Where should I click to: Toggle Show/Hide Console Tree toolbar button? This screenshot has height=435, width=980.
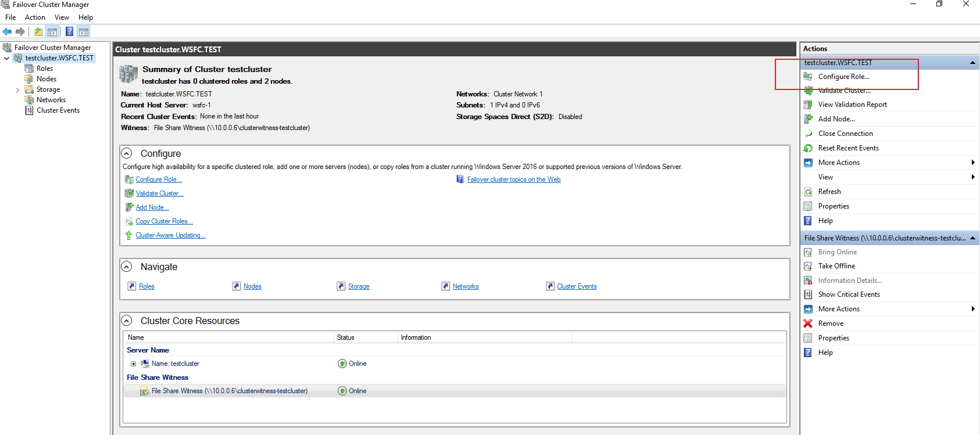coord(52,32)
